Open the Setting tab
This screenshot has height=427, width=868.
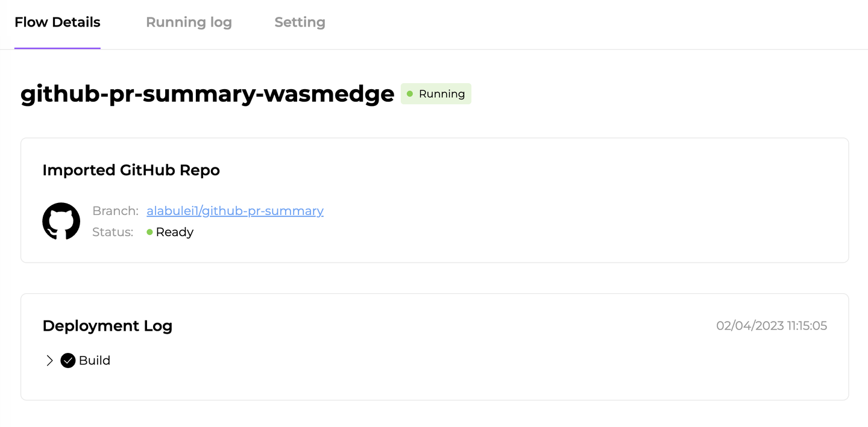(x=300, y=22)
